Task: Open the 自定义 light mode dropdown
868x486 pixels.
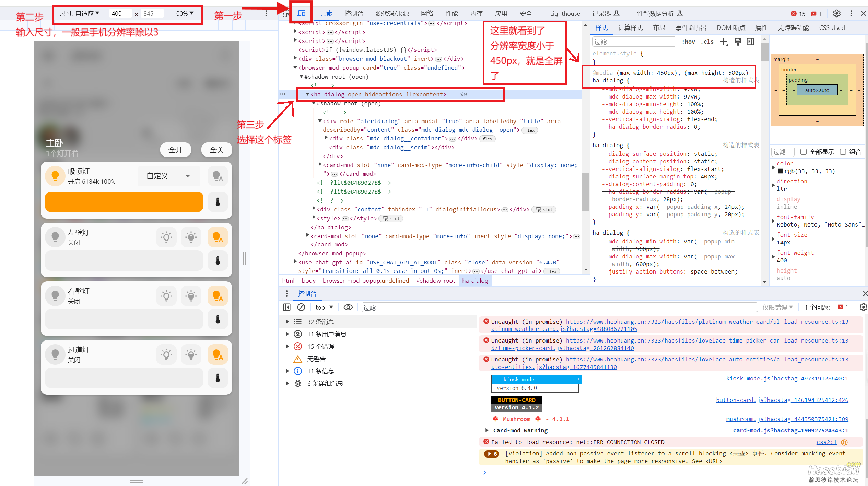Action: pyautogui.click(x=169, y=176)
